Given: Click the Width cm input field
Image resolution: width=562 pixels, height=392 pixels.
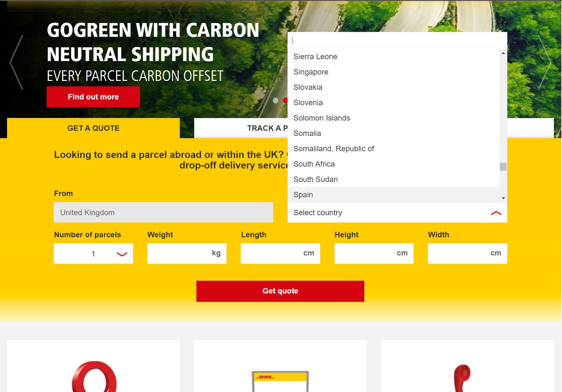Looking at the screenshot, I should (x=468, y=254).
